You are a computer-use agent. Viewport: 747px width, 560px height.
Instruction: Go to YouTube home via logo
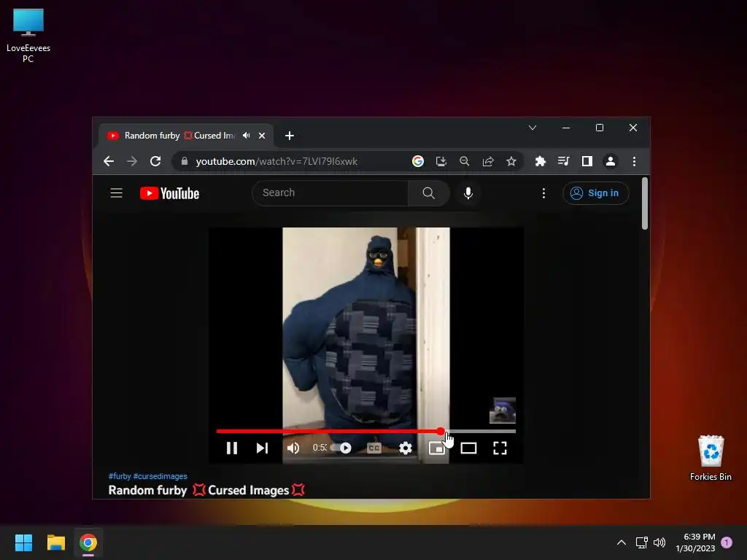coord(169,193)
